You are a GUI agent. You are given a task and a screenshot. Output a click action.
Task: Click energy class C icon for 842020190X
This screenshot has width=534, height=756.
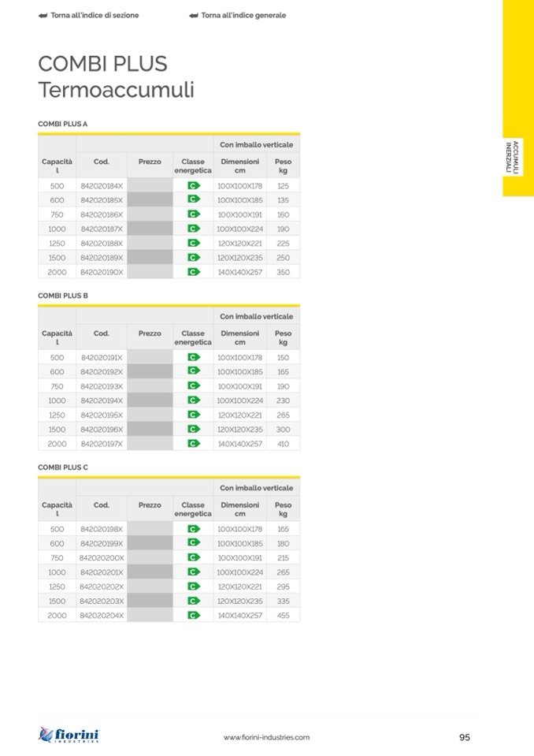[193, 272]
